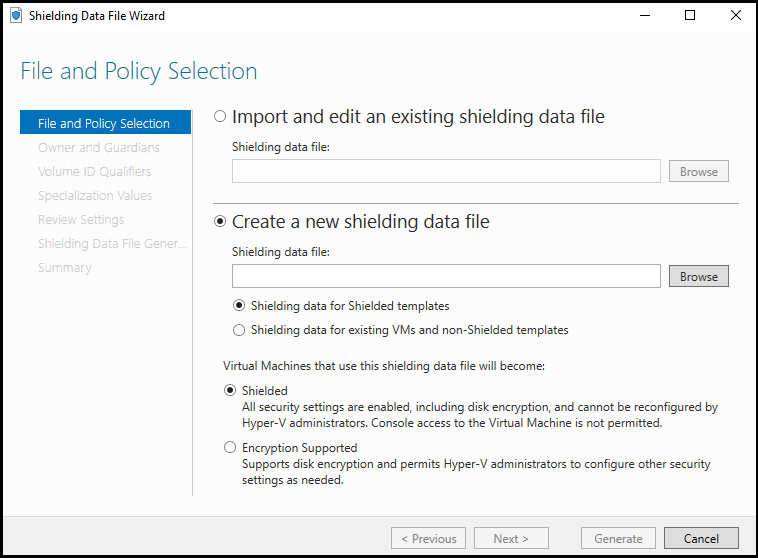Open the File and Policy Selection step
758x558 pixels.
(104, 124)
